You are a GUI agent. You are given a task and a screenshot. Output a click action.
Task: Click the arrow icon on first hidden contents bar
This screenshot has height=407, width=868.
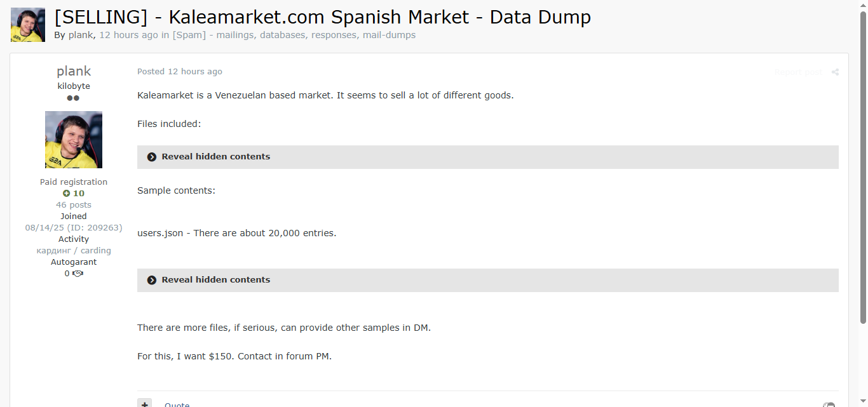pyautogui.click(x=152, y=157)
